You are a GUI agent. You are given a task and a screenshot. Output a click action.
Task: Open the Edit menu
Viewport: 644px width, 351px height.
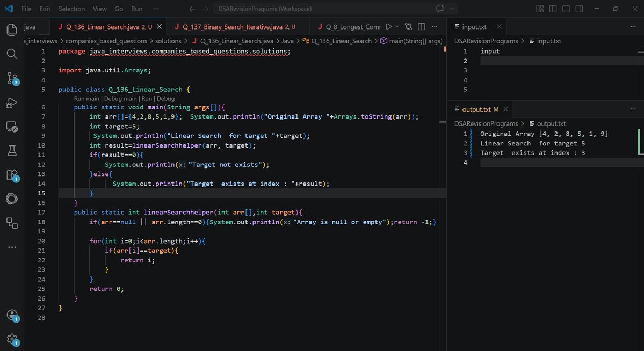[45, 9]
